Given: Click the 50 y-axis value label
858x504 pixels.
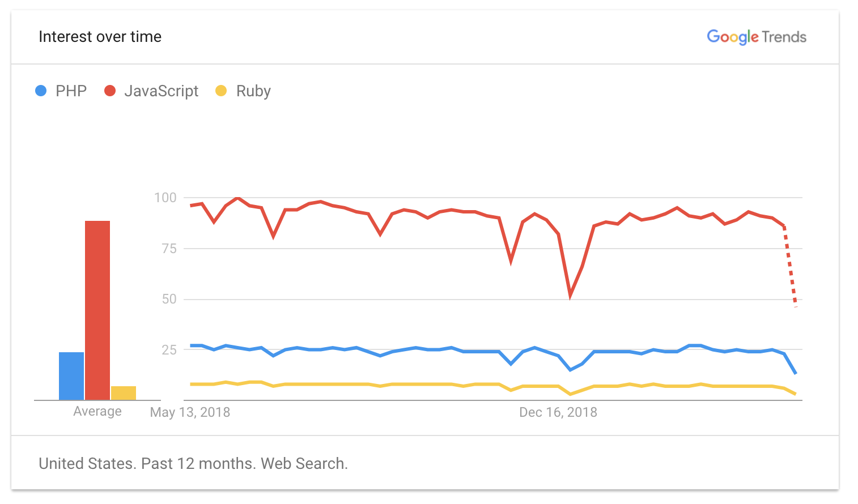Looking at the screenshot, I should coord(169,299).
